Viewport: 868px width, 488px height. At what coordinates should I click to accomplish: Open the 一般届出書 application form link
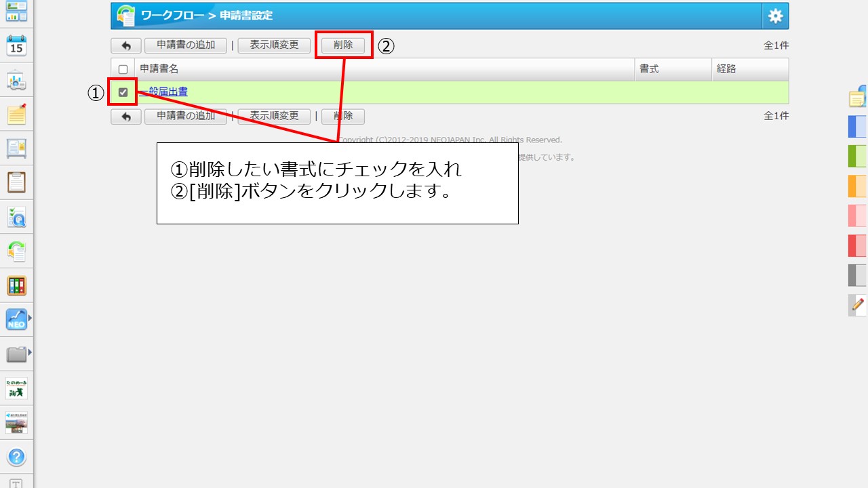pyautogui.click(x=163, y=92)
